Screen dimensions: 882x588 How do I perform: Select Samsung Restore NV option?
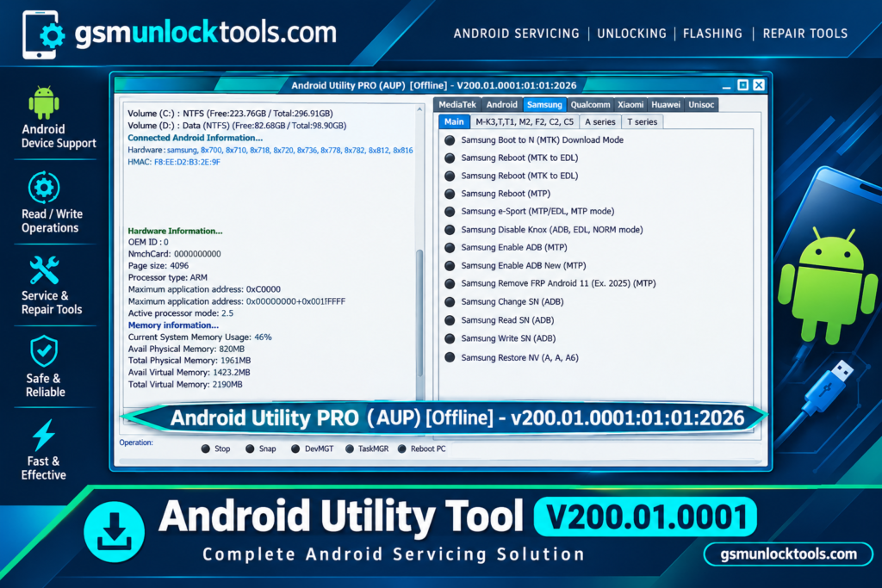click(512, 357)
